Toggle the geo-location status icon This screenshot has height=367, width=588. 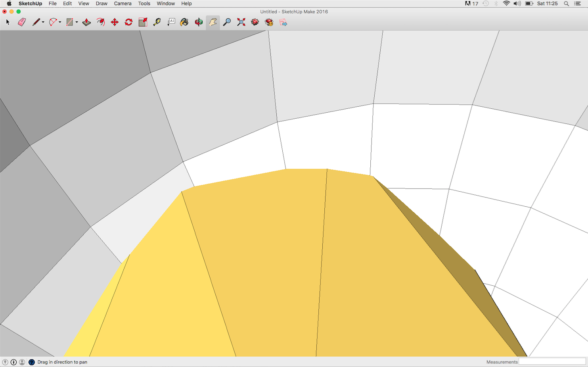click(5, 362)
